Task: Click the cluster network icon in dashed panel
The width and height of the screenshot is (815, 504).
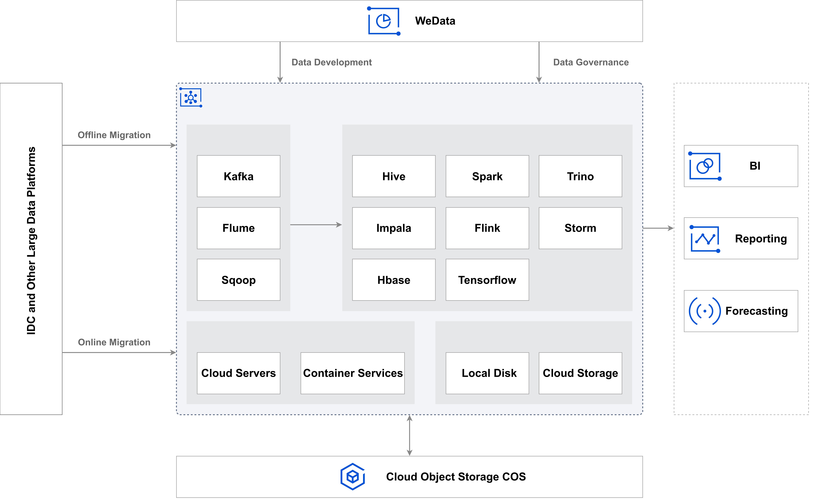Action: tap(191, 97)
